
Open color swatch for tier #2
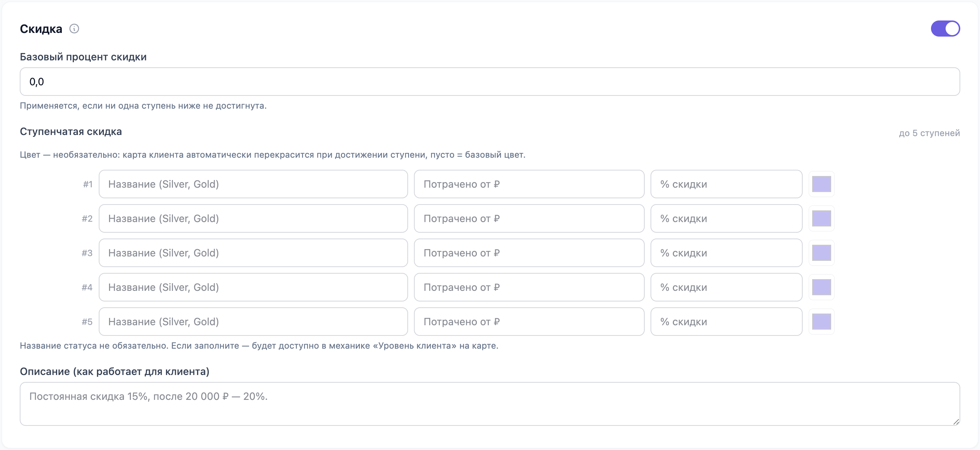(x=822, y=218)
